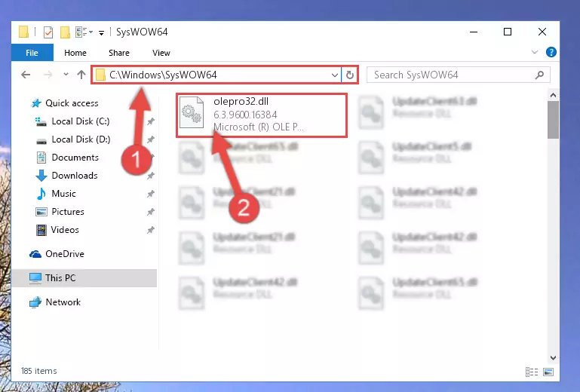Switch to the Share ribbon tab
Viewport: 580px width, 392px height.
(119, 53)
